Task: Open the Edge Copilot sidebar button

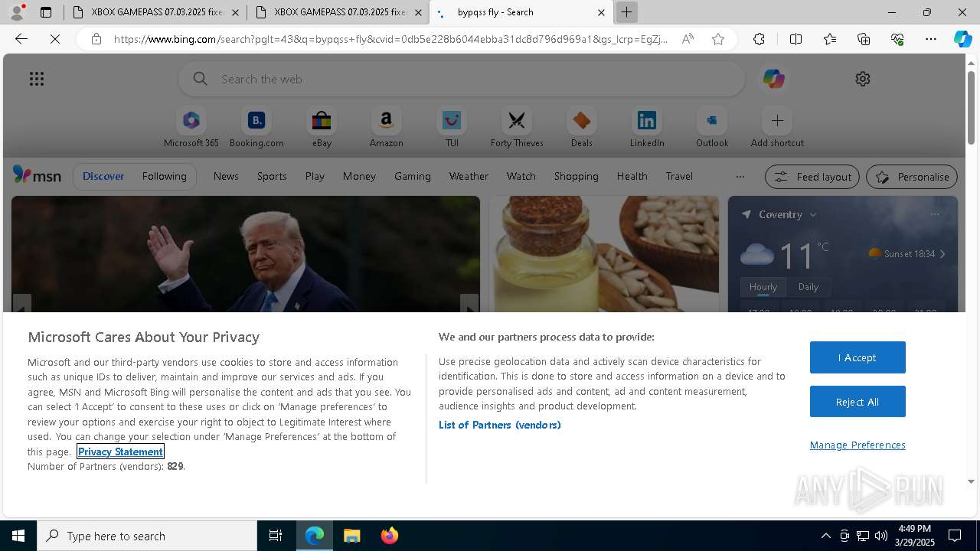Action: [x=962, y=39]
